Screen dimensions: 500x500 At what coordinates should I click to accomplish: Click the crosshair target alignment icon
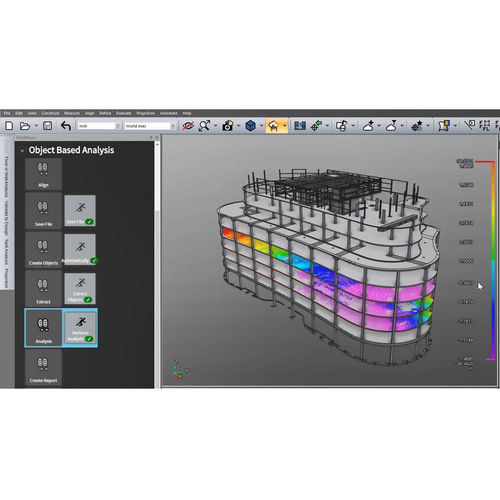(316, 126)
